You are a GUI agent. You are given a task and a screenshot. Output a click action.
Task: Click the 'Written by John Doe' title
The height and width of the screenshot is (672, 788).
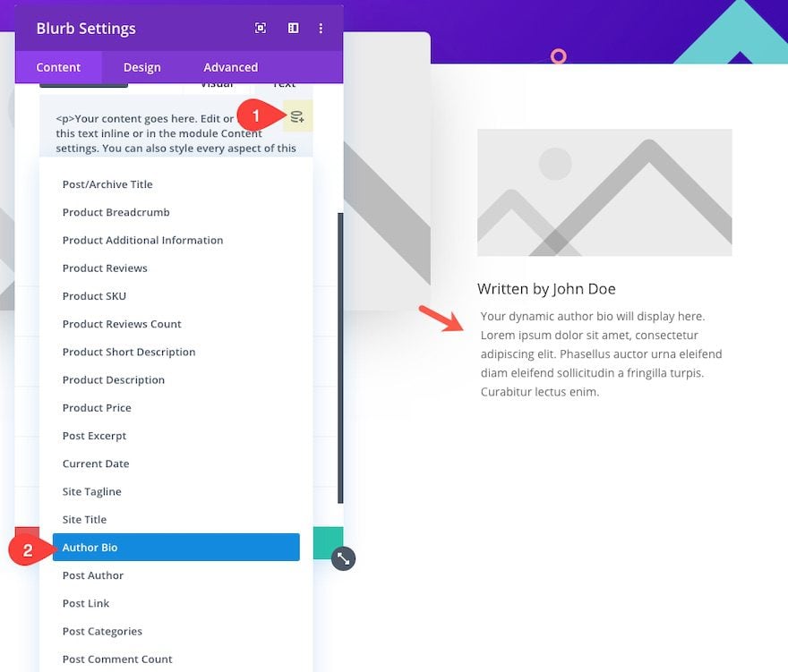click(x=546, y=289)
